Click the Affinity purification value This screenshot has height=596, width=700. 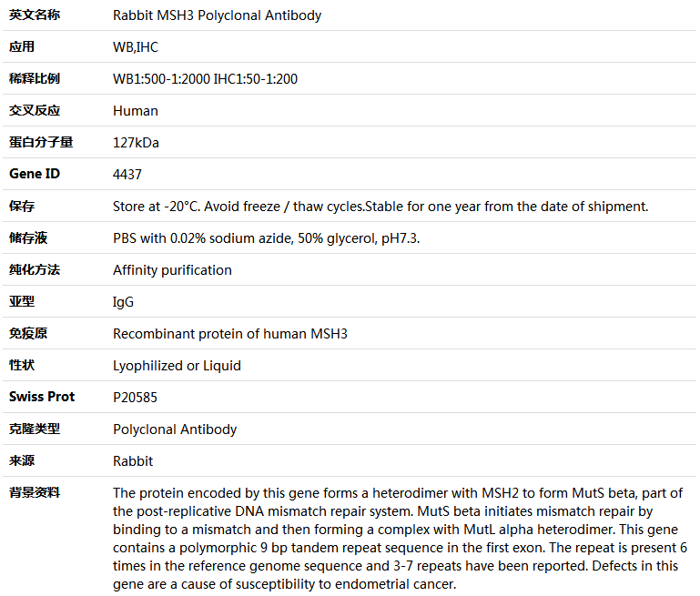[172, 270]
